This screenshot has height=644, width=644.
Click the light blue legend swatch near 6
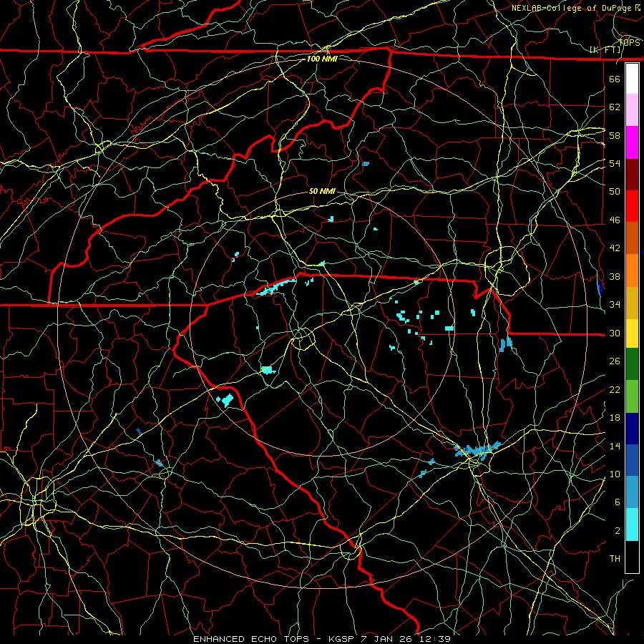pos(632,492)
